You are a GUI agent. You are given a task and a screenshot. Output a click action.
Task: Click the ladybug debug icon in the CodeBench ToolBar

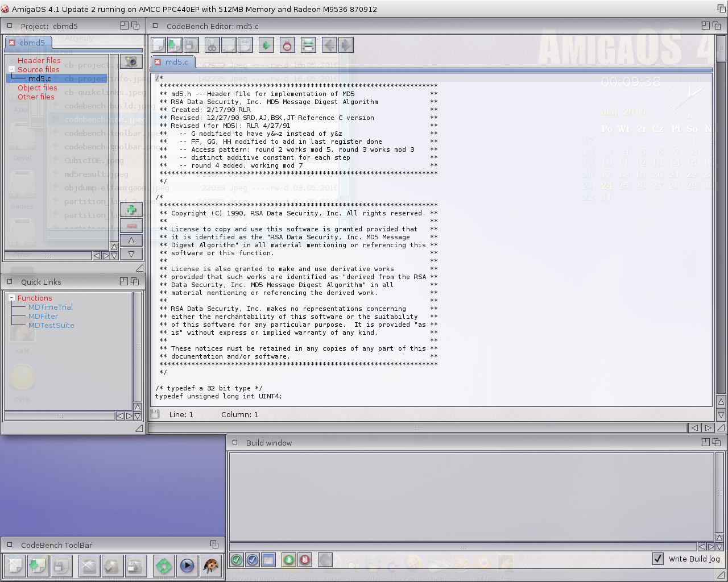coord(210,566)
